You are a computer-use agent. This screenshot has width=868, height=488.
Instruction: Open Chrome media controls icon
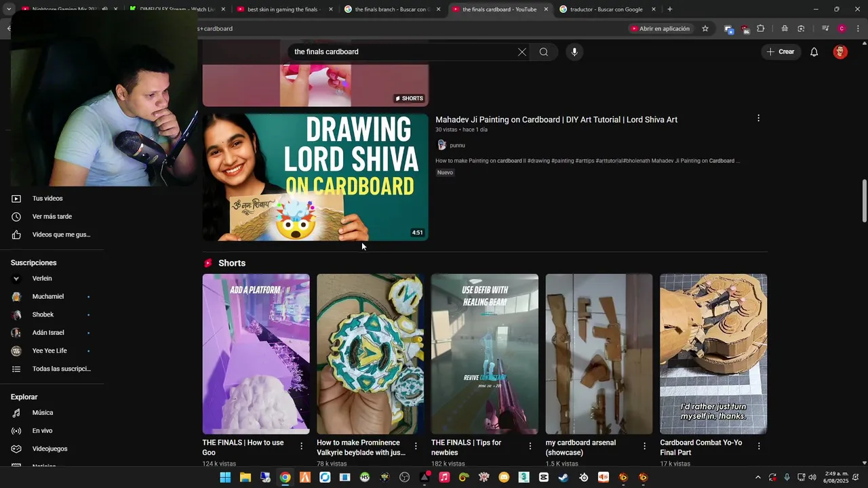(x=825, y=28)
